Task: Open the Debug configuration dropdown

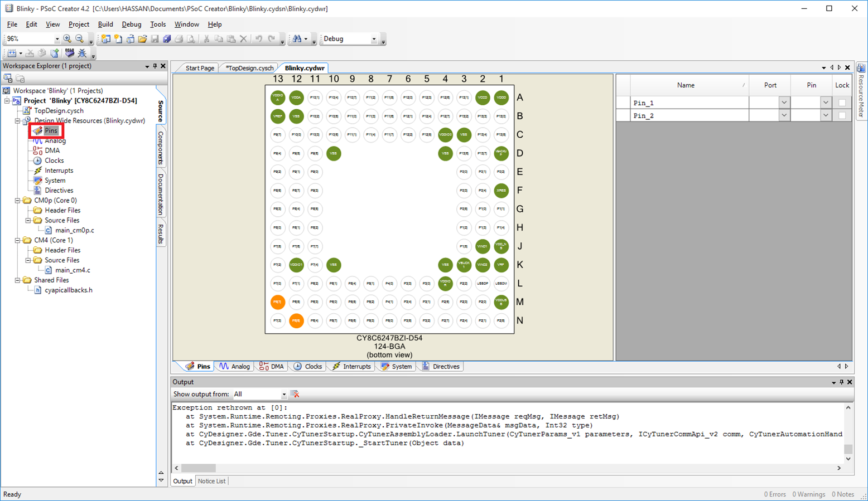Action: click(374, 39)
